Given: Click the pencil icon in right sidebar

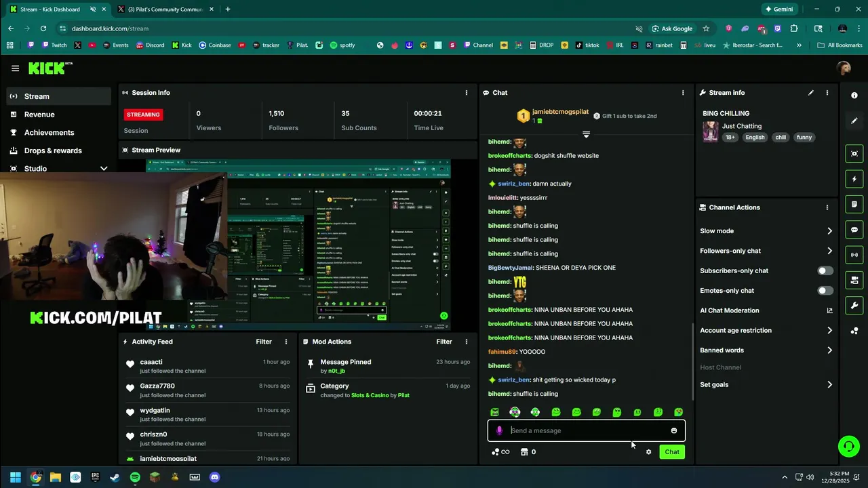Looking at the screenshot, I should [x=854, y=121].
